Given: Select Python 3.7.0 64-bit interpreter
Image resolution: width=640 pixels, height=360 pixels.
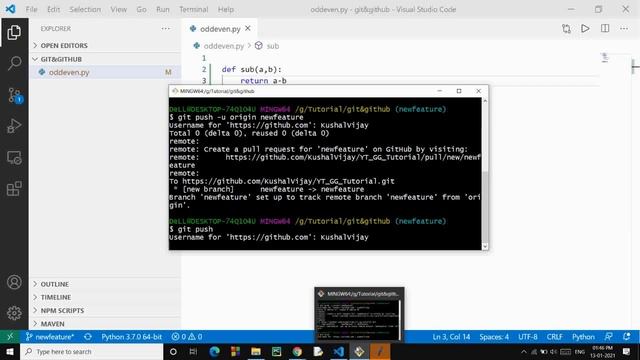Looking at the screenshot, I should [x=131, y=337].
